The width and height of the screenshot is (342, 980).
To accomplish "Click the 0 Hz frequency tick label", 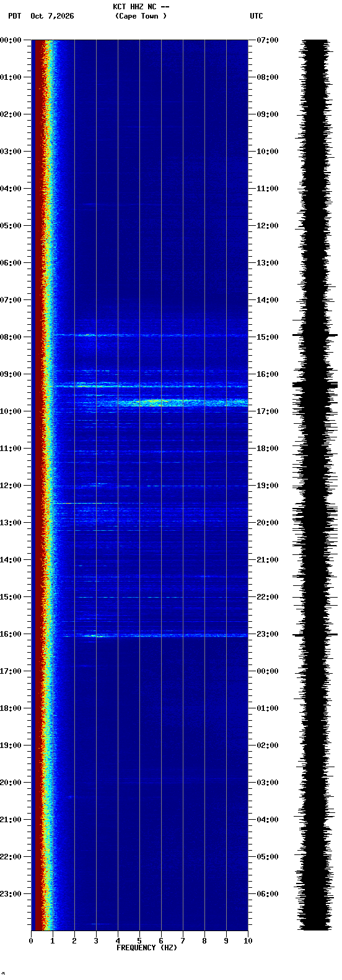I will [31, 941].
